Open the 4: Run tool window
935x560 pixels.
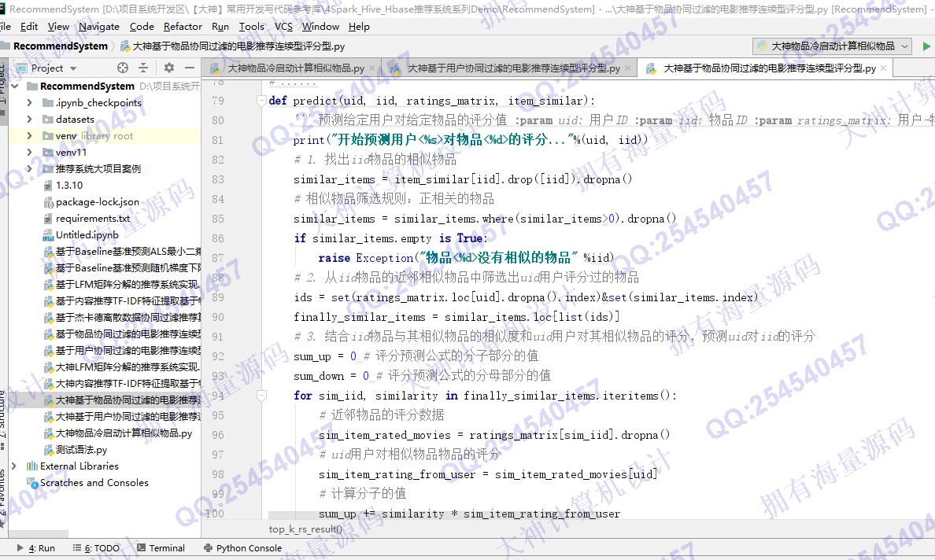35,548
